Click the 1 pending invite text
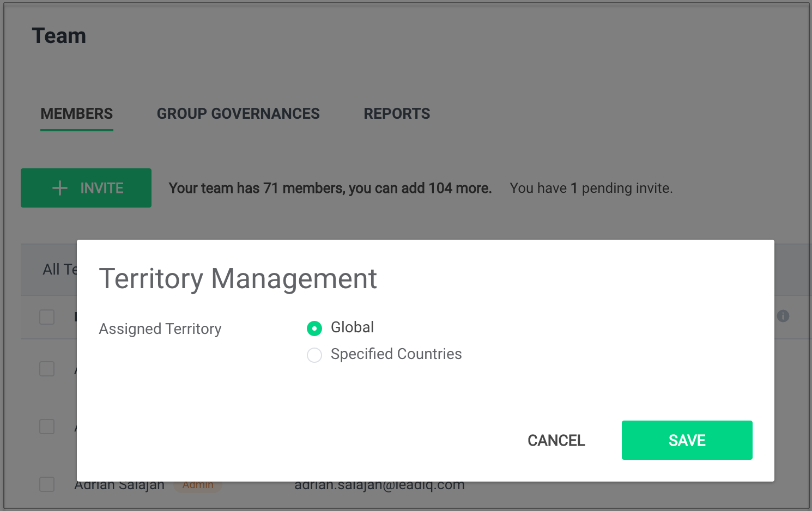The height and width of the screenshot is (511, 812). [591, 188]
